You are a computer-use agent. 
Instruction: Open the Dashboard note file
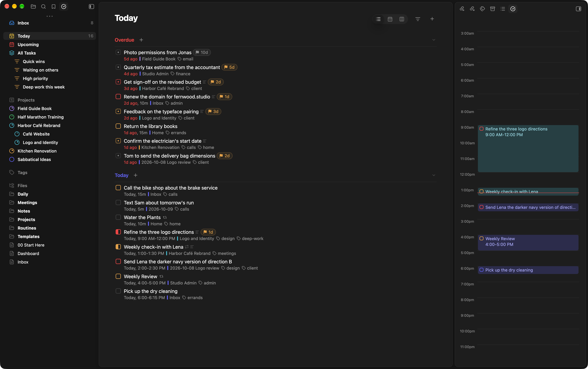point(49,254)
